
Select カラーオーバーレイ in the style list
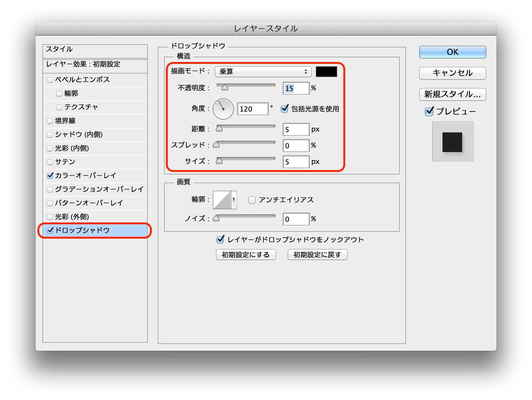coord(85,176)
